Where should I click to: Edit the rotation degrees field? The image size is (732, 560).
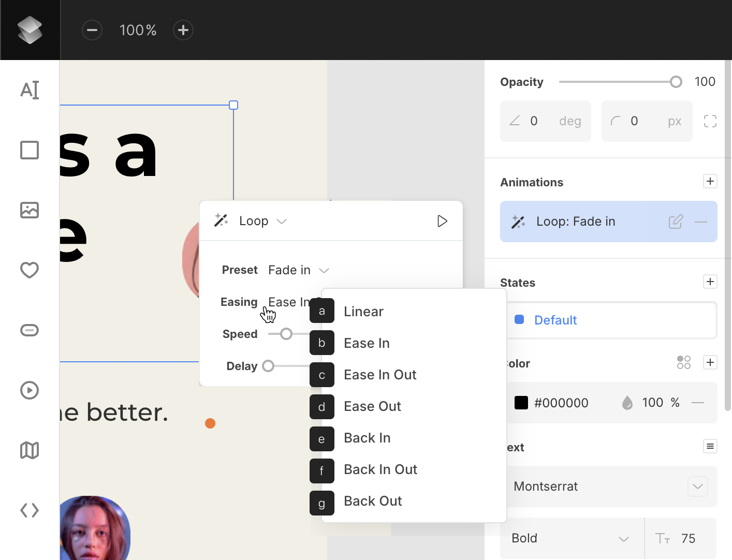(x=546, y=121)
